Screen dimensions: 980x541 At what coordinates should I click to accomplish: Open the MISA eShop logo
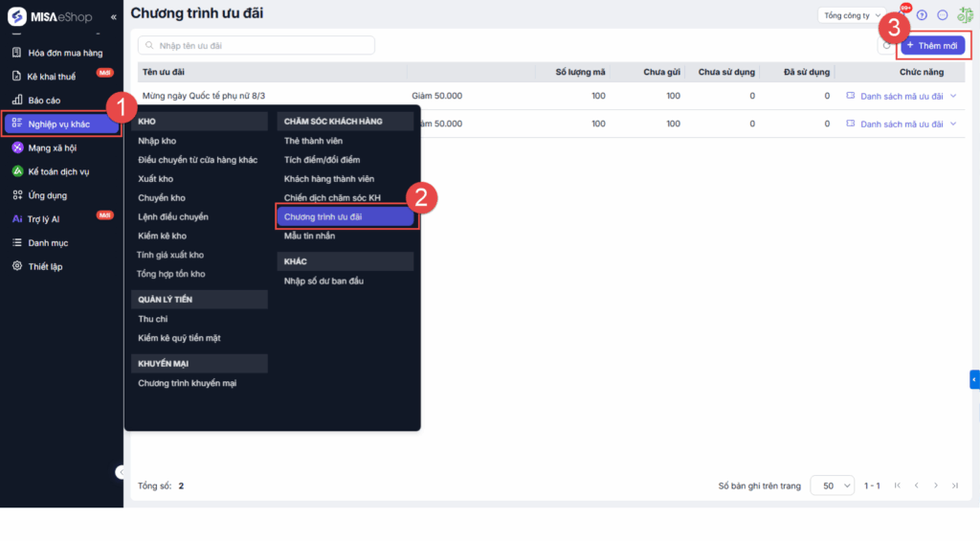[x=50, y=16]
